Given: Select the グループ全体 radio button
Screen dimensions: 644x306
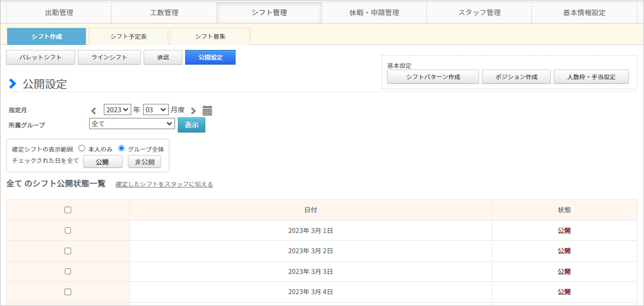Looking at the screenshot, I should coord(121,149).
